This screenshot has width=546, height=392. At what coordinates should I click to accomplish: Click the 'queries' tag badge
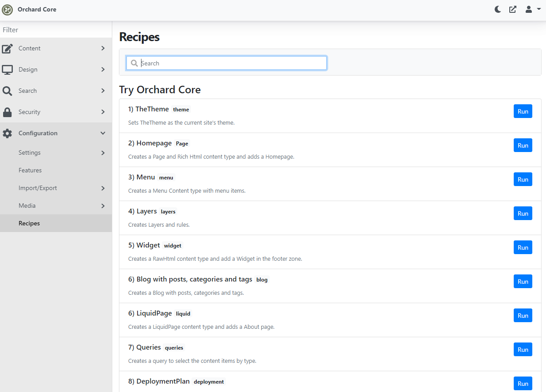pyautogui.click(x=174, y=348)
